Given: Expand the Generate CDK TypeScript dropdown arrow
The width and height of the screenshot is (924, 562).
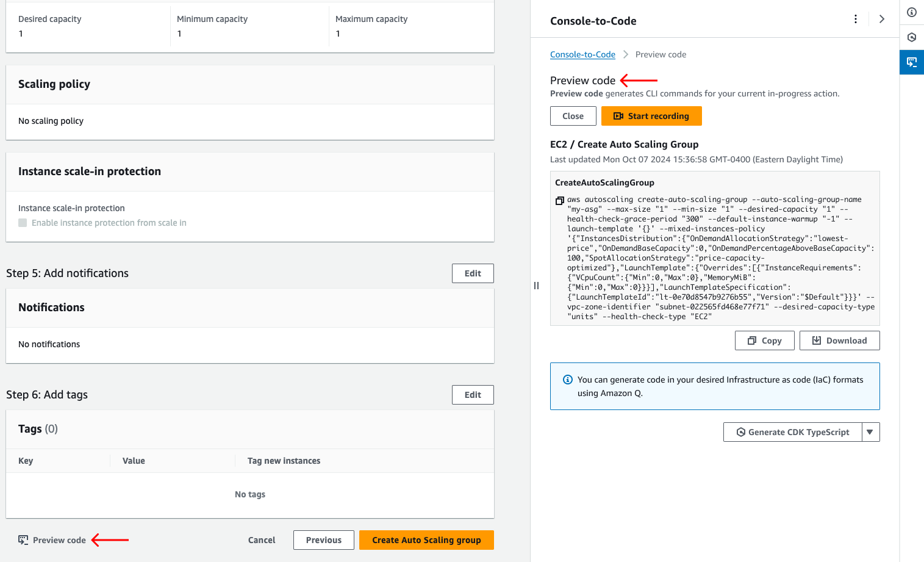Looking at the screenshot, I should point(870,432).
